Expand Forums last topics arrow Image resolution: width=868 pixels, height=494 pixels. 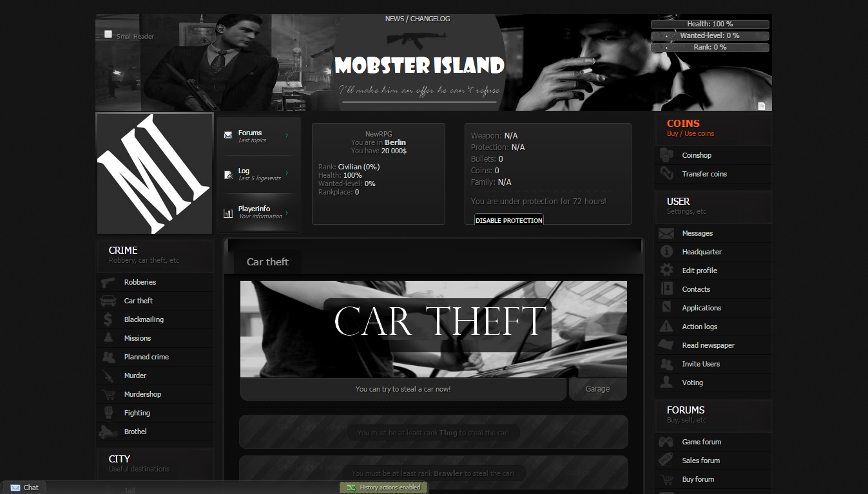(x=287, y=135)
